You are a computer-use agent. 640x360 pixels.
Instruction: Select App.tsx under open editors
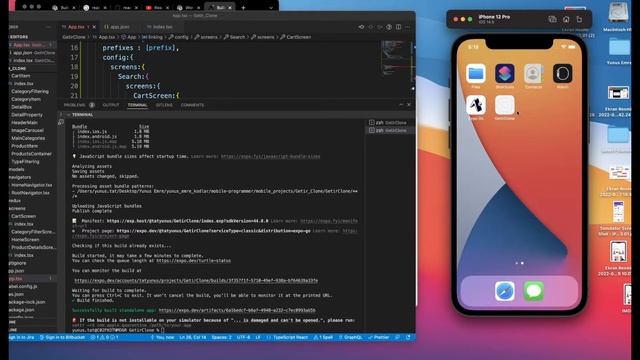32,45
